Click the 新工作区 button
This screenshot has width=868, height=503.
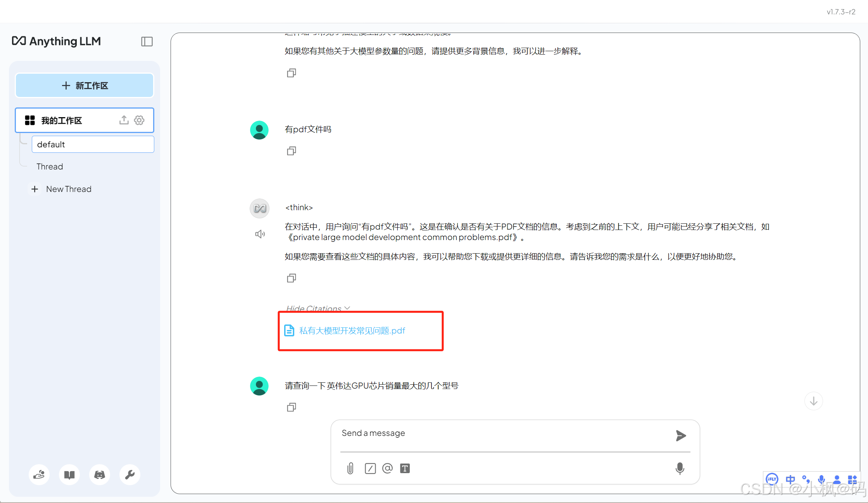click(85, 86)
